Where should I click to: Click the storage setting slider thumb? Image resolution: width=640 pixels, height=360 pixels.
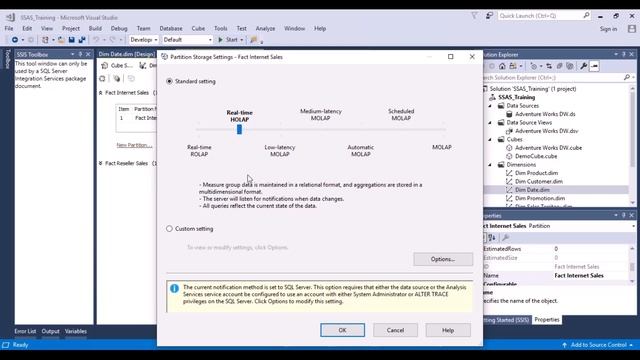click(239, 129)
